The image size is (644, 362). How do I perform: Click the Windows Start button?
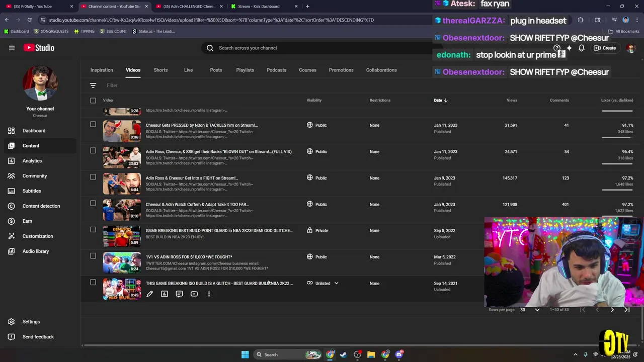[245, 354]
